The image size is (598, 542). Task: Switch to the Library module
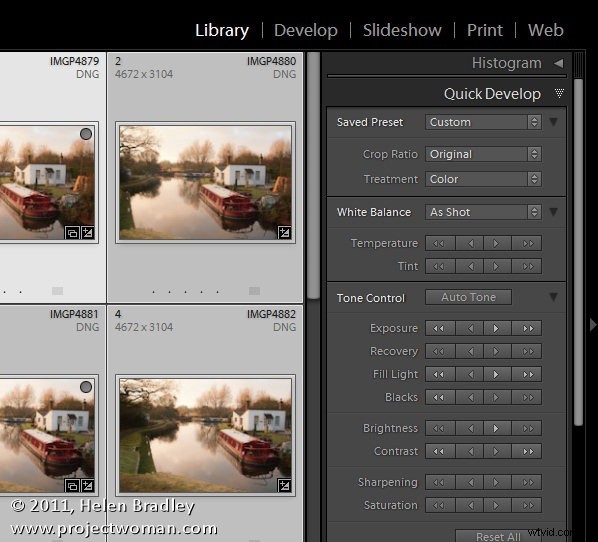pos(222,30)
